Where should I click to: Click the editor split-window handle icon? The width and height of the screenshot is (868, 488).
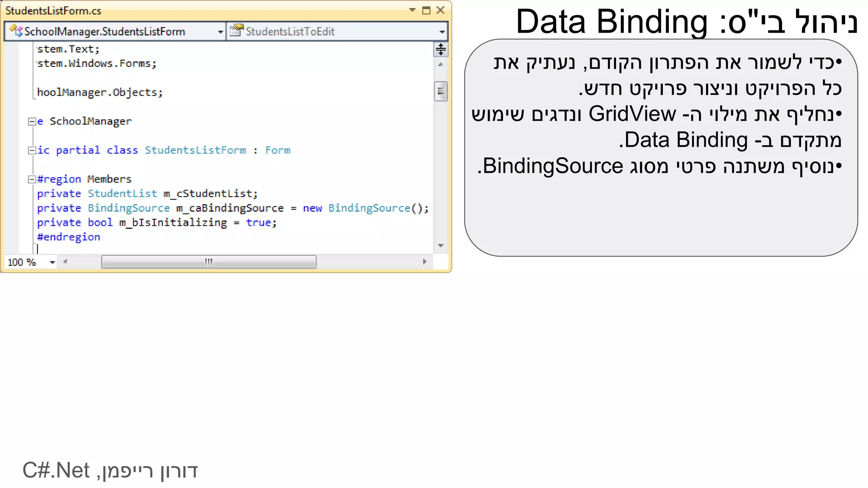click(x=441, y=50)
